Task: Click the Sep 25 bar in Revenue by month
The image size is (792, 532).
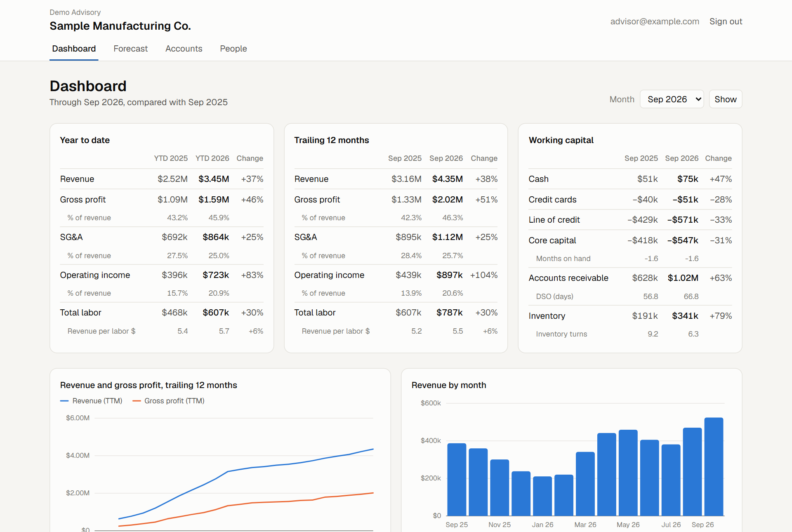Action: pyautogui.click(x=457, y=480)
